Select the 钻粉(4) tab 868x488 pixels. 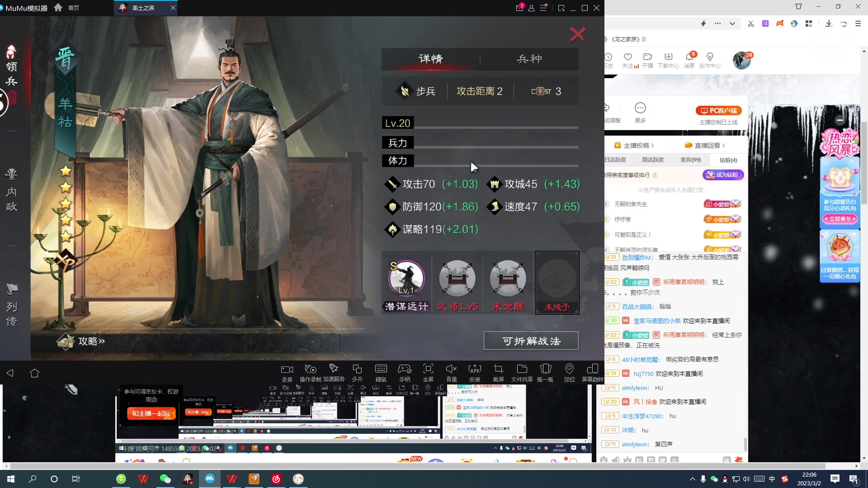[728, 160]
